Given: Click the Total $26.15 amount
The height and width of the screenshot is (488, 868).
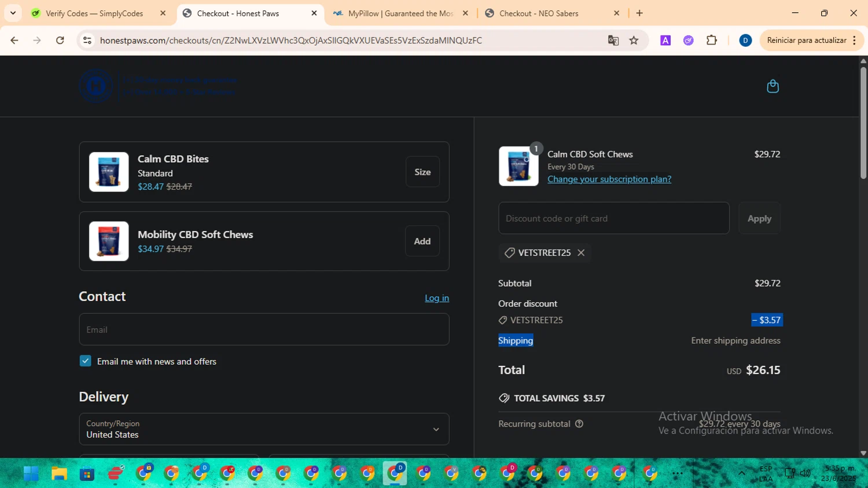Looking at the screenshot, I should click(x=763, y=370).
